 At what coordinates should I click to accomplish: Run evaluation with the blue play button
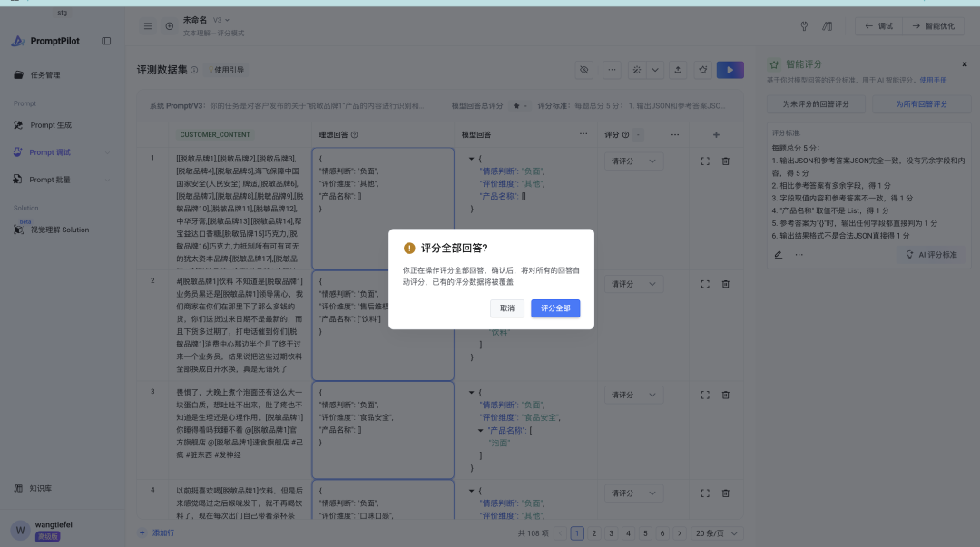point(730,71)
